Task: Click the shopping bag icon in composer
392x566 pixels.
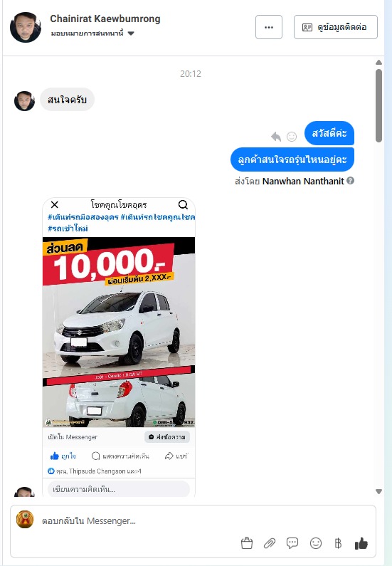Action: (x=247, y=543)
